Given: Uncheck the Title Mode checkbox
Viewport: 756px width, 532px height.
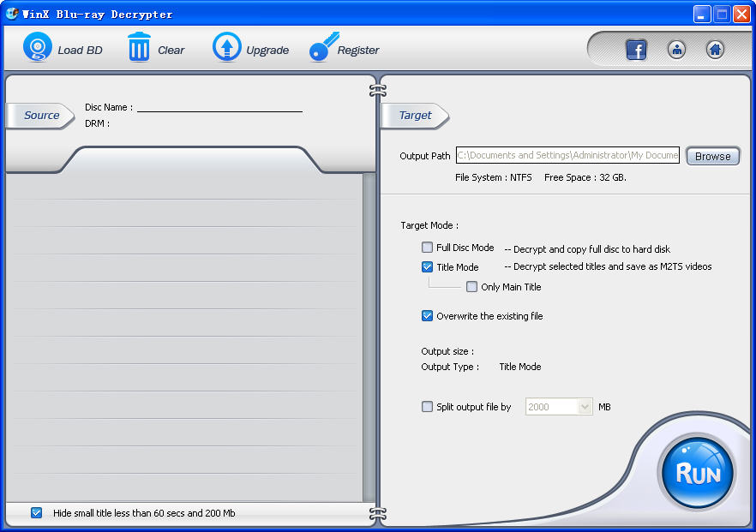Looking at the screenshot, I should click(x=427, y=267).
